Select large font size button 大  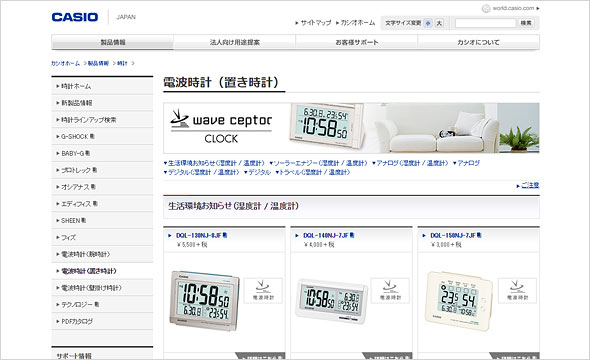pos(439,23)
